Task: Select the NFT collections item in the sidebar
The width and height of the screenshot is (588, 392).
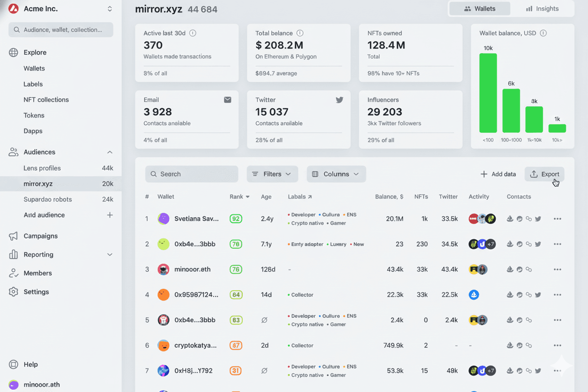Action: point(45,99)
